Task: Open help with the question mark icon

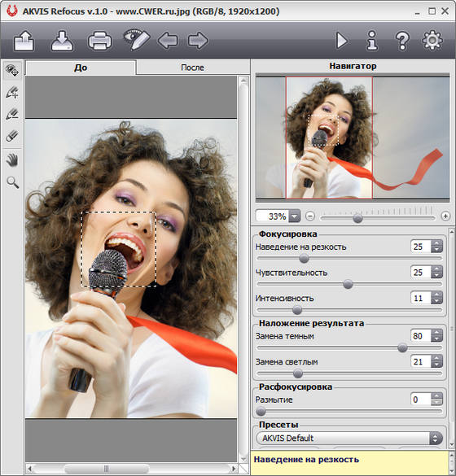Action: pos(402,41)
